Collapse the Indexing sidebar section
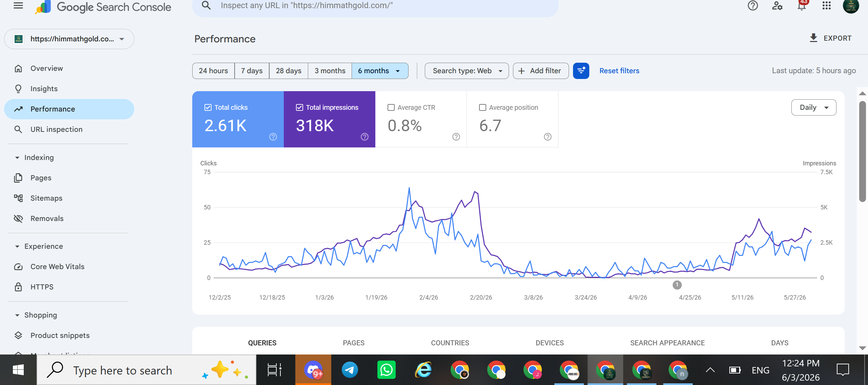This screenshot has height=385, width=868. tap(17, 158)
